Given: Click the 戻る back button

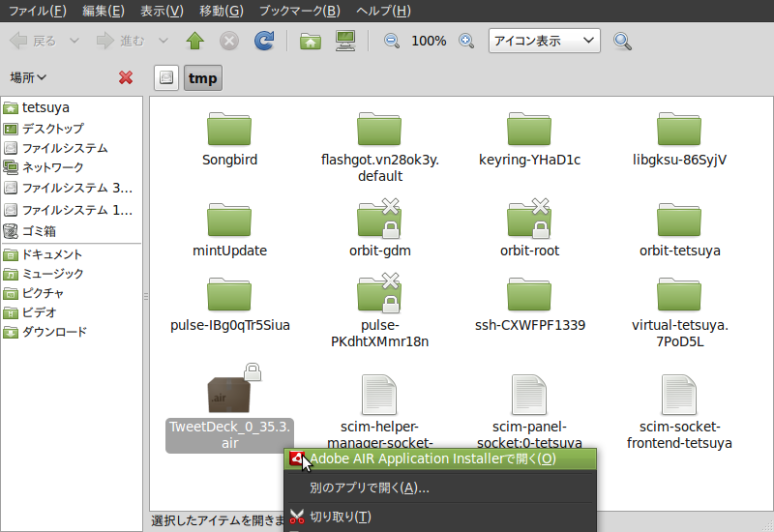Looking at the screenshot, I should [33, 41].
